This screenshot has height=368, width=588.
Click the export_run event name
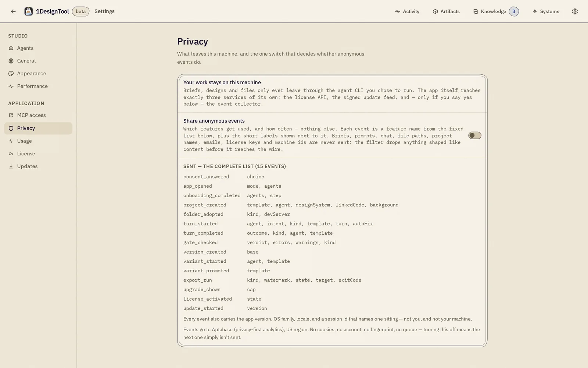pos(198,280)
